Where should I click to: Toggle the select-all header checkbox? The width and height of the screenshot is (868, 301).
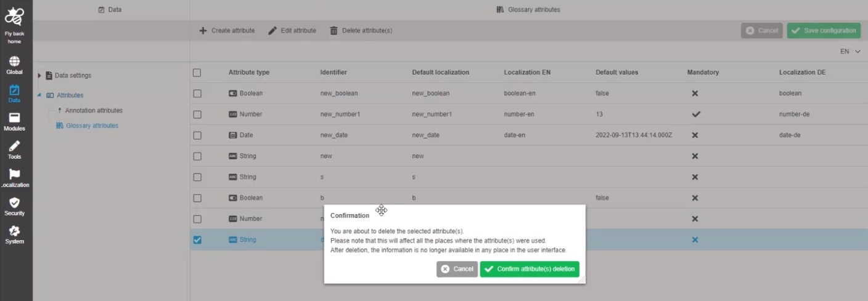tap(197, 73)
